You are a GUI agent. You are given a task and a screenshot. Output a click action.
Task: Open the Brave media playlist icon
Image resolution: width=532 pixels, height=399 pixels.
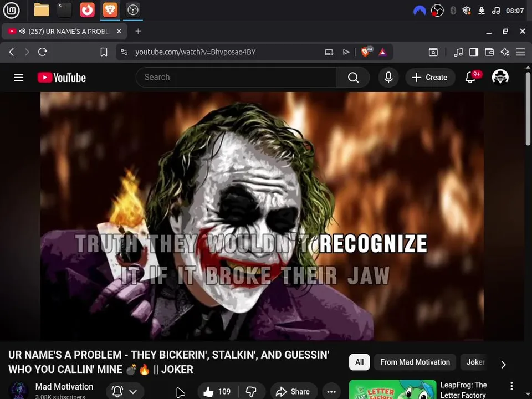click(458, 52)
